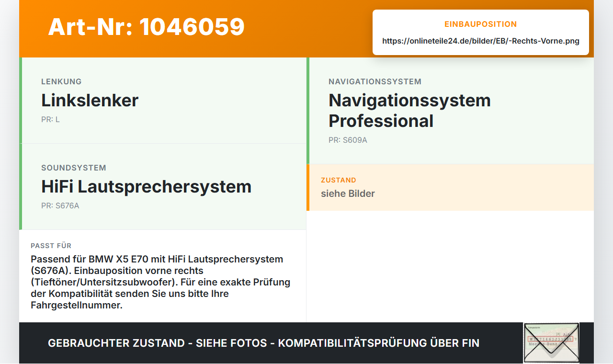
Task: Select the HiFi Lautsprechersystem heading
Action: click(147, 187)
